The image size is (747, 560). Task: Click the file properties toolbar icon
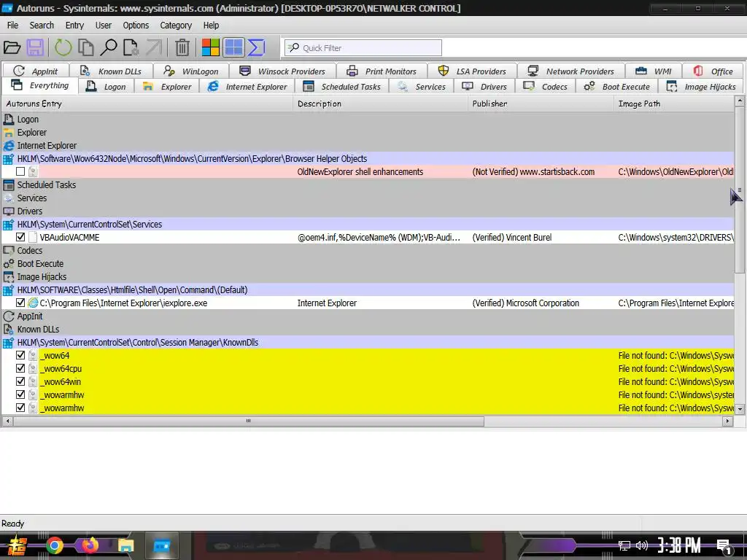(131, 47)
